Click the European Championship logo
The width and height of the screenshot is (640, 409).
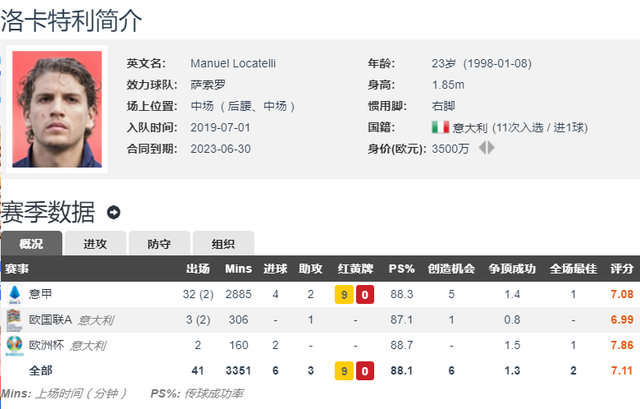15,345
